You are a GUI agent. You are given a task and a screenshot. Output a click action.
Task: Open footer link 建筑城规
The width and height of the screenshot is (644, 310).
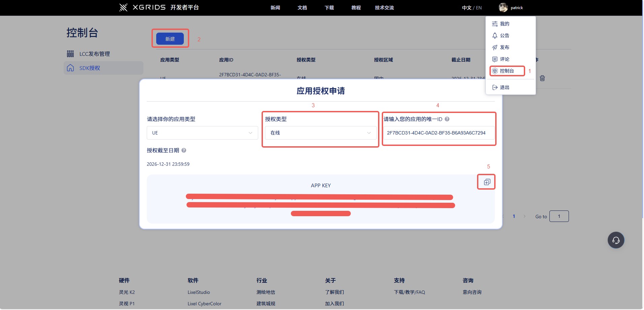point(266,304)
